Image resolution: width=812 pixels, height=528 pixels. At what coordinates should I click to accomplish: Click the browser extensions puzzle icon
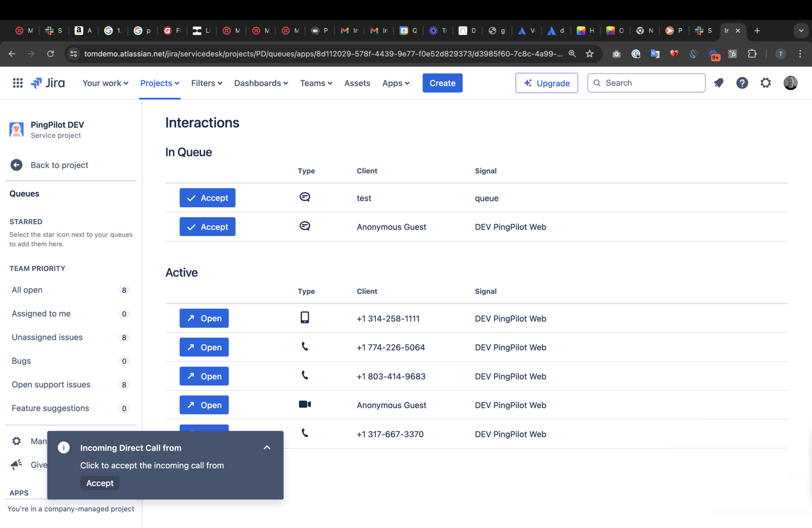[x=752, y=54]
